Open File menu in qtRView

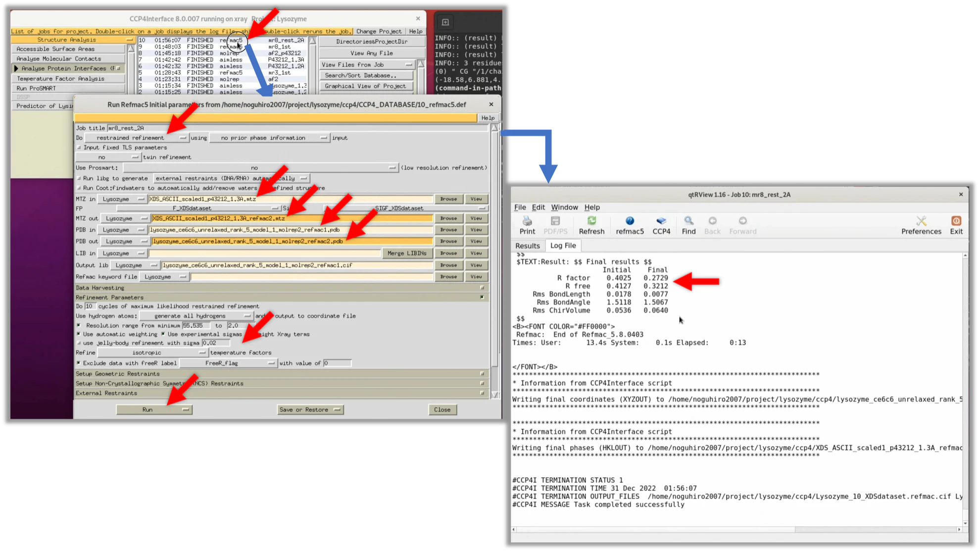click(520, 207)
